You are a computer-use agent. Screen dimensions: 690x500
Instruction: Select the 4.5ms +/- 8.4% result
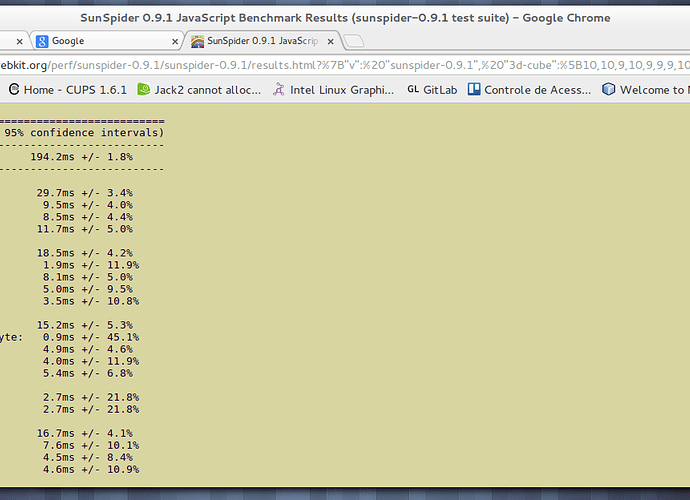(88, 457)
